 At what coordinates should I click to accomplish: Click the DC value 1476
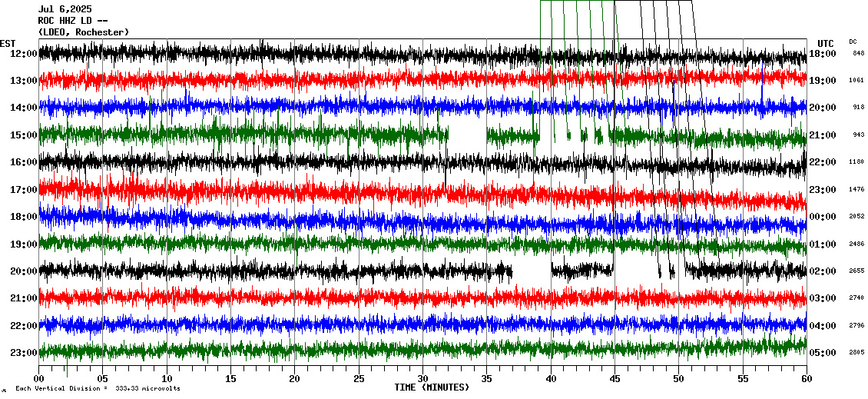pos(856,190)
